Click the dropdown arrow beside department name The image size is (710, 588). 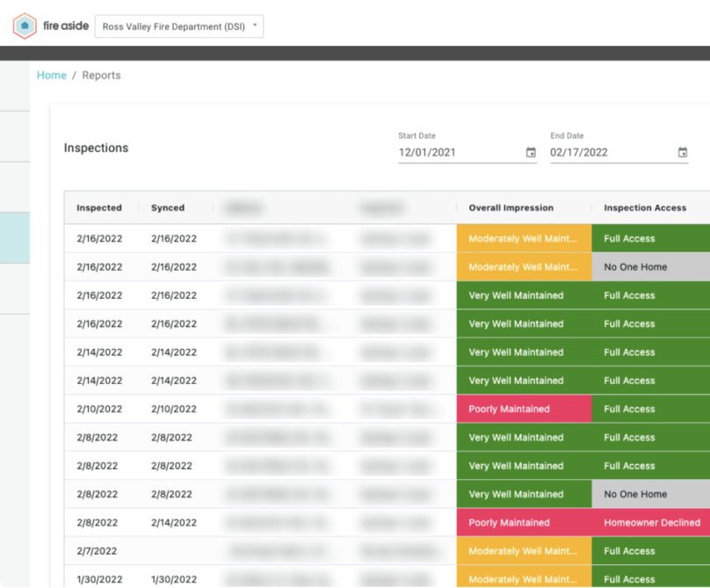coord(255,25)
